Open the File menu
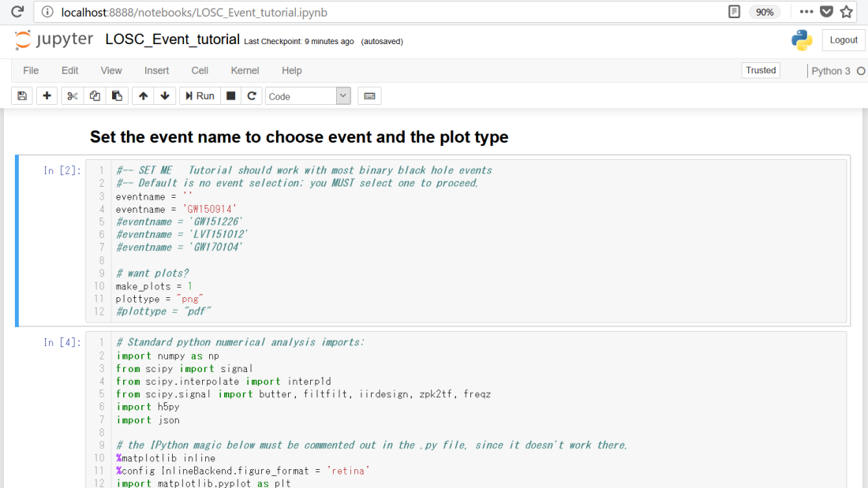Screen dimensions: 868x488 (31, 70)
